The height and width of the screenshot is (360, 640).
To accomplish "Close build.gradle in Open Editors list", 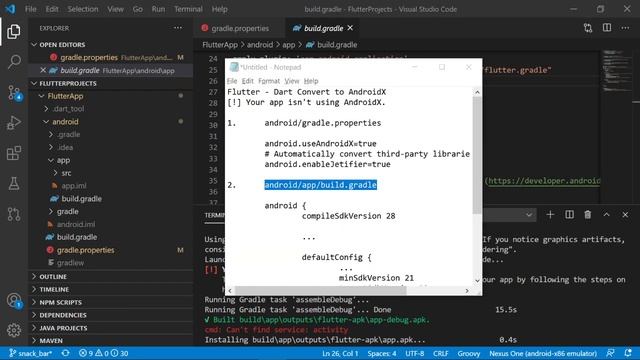I will pyautogui.click(x=43, y=70).
